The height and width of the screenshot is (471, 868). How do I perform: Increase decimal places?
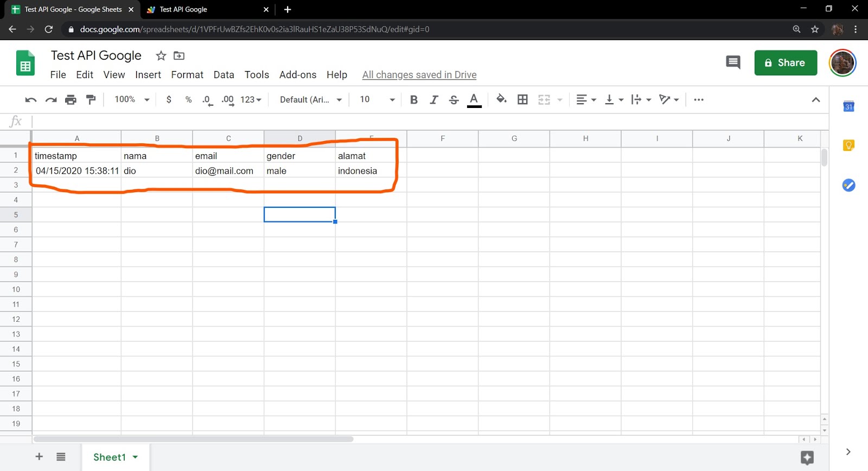[x=228, y=100]
